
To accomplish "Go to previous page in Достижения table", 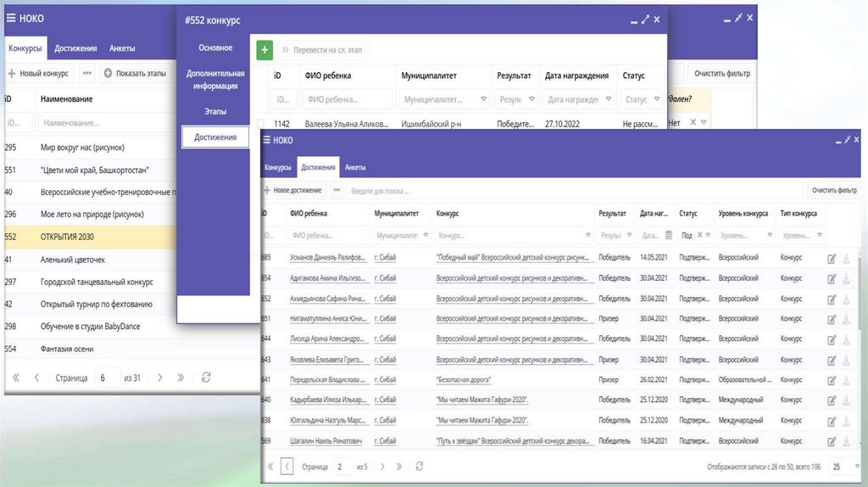I will 287,467.
